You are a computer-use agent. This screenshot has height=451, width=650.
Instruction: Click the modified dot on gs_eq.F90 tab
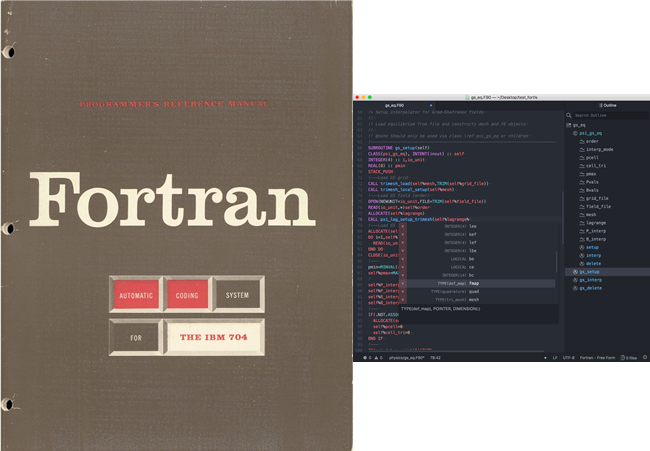pyautogui.click(x=431, y=105)
